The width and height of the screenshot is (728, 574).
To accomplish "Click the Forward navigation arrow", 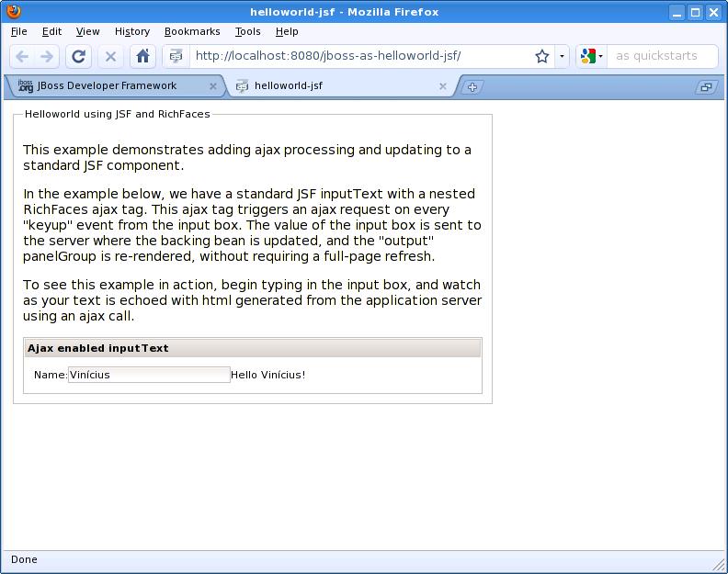I will [47, 57].
